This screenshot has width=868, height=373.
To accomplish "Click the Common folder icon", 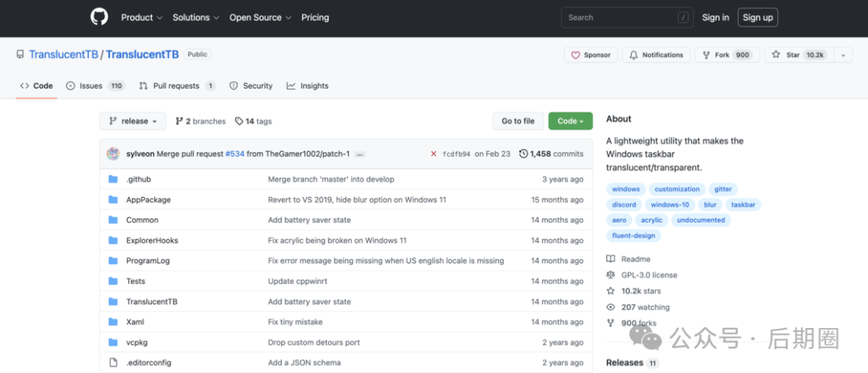I will [x=113, y=219].
